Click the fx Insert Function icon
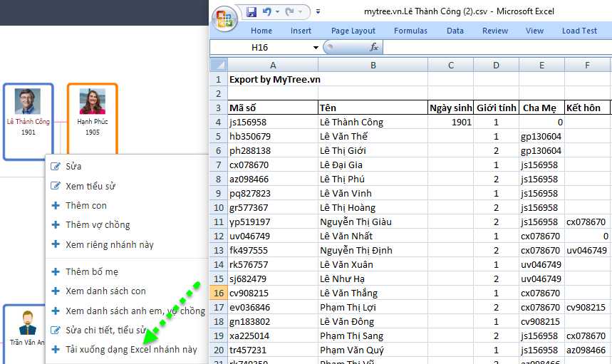Screen dimensions: 612x364 374,47
